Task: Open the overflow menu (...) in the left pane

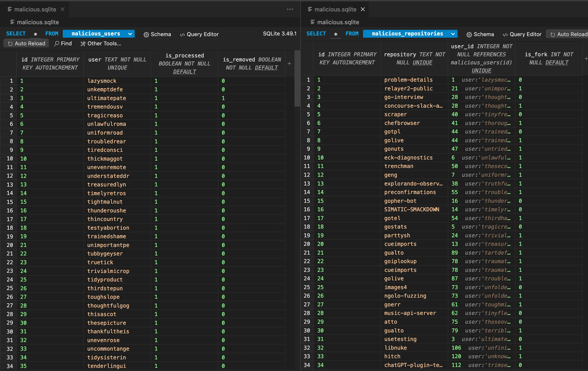Action: click(x=290, y=9)
